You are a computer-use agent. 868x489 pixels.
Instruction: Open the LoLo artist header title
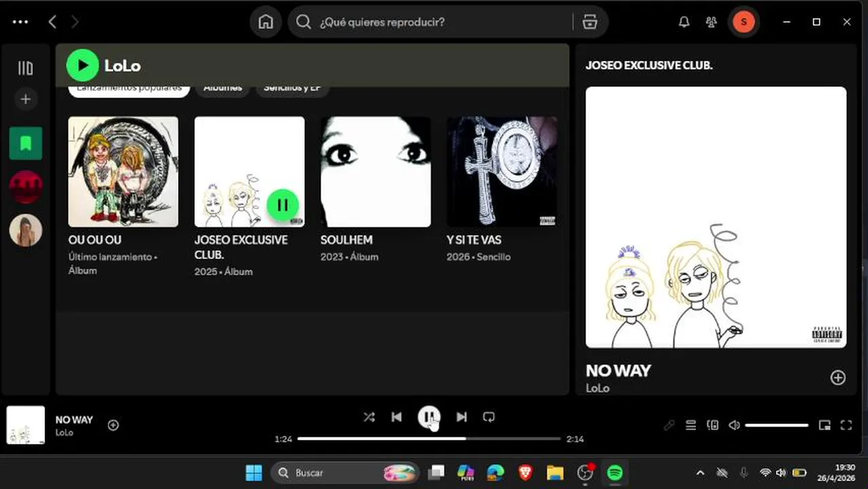(122, 66)
